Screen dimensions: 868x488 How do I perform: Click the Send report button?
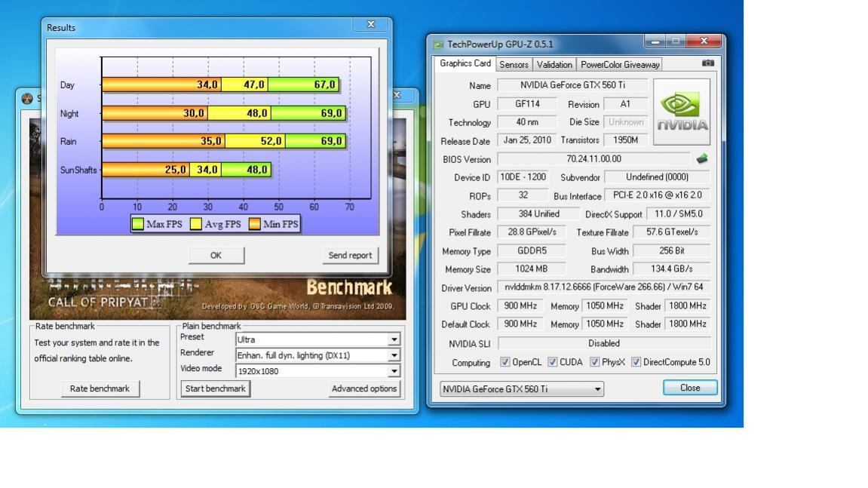[350, 256]
